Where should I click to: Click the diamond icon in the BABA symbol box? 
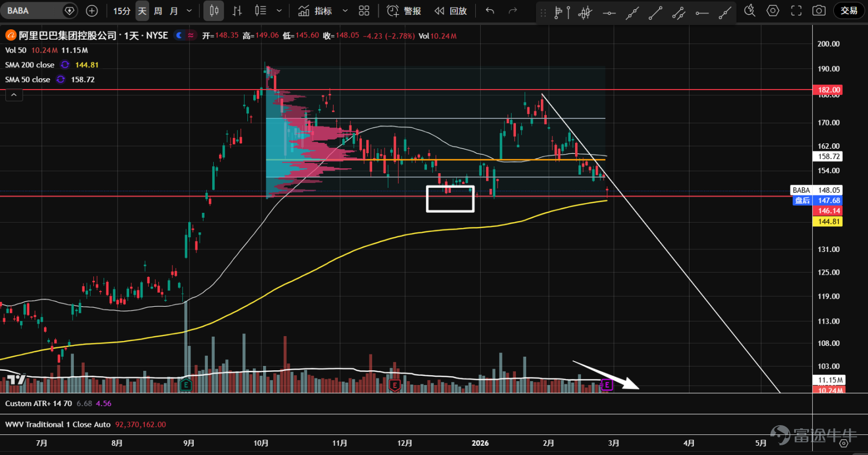(69, 11)
